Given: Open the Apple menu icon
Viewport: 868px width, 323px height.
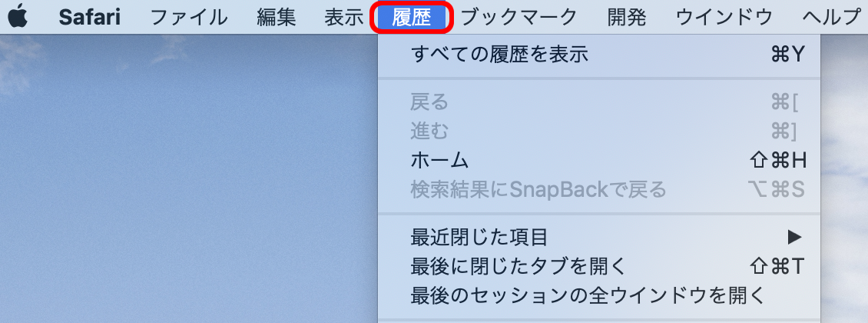Looking at the screenshot, I should (18, 17).
